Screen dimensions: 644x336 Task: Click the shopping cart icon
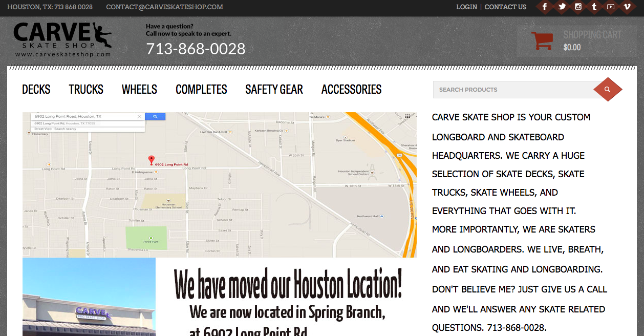542,41
